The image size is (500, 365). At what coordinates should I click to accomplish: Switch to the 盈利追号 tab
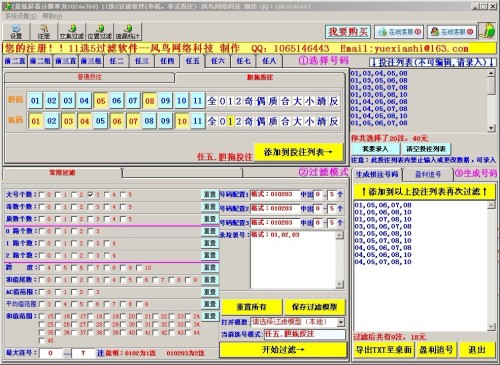click(x=428, y=174)
